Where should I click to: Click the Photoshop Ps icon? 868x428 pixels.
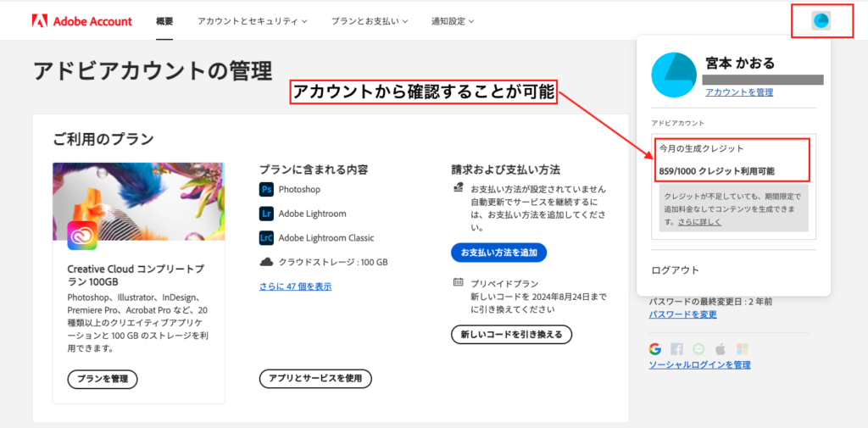click(x=266, y=190)
